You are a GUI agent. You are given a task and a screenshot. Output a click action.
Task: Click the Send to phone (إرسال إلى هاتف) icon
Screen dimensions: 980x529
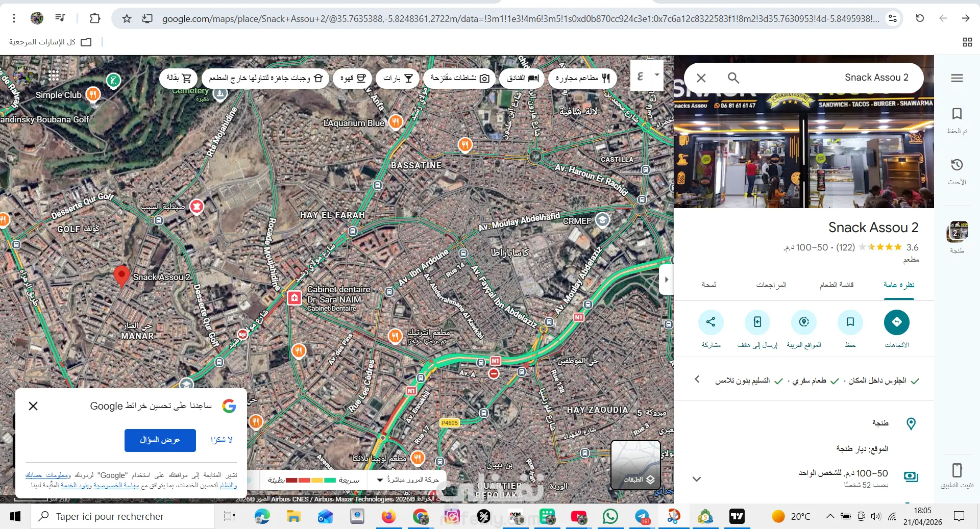pyautogui.click(x=757, y=322)
